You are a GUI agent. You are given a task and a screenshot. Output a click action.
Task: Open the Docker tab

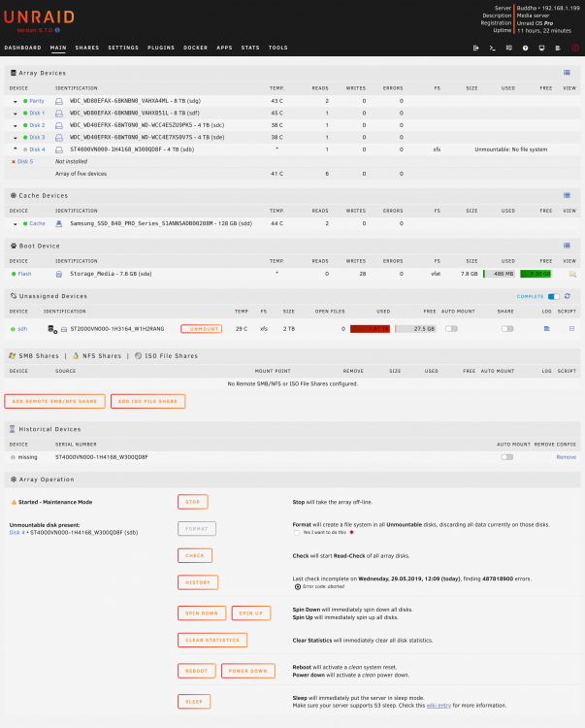(195, 48)
